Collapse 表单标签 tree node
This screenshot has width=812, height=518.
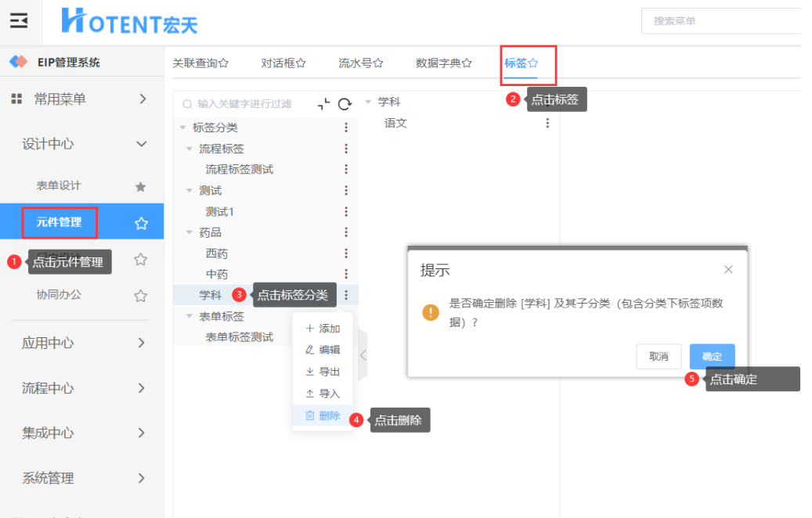point(189,315)
